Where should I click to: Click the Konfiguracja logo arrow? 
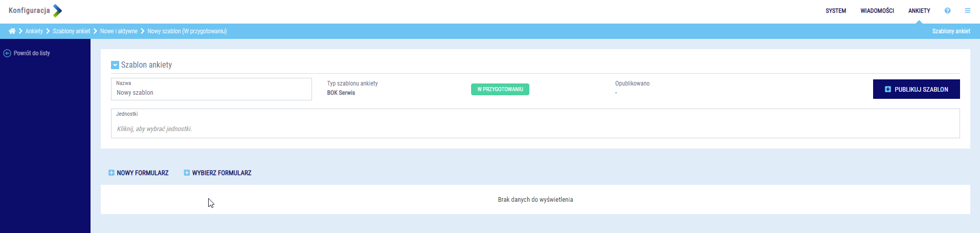click(57, 11)
